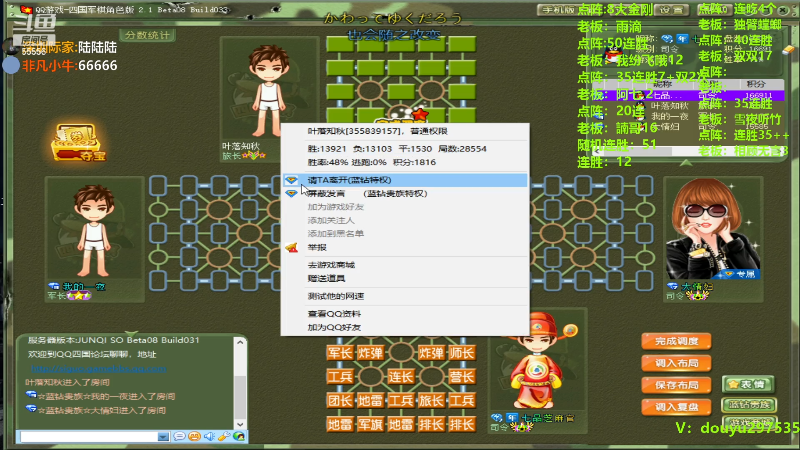Select the 旅长 chess piece
The width and height of the screenshot is (800, 450).
[431, 401]
